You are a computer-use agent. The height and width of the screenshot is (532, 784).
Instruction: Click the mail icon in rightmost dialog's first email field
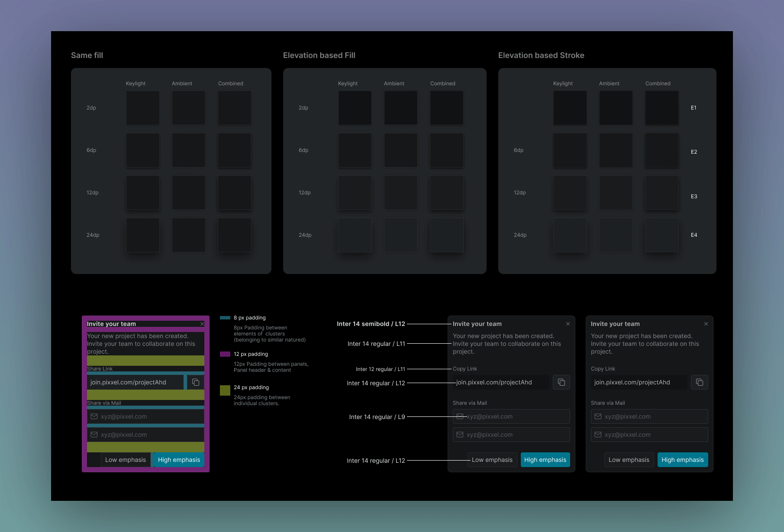click(x=598, y=416)
